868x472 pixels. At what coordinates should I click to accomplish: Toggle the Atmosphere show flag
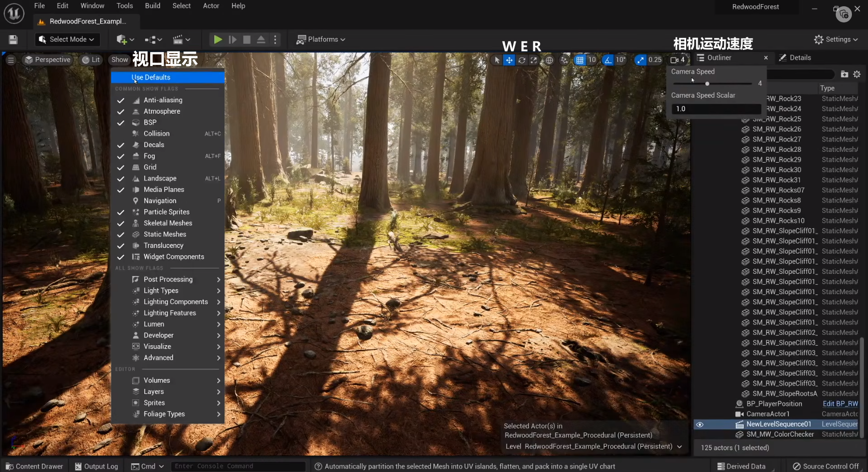(x=168, y=111)
